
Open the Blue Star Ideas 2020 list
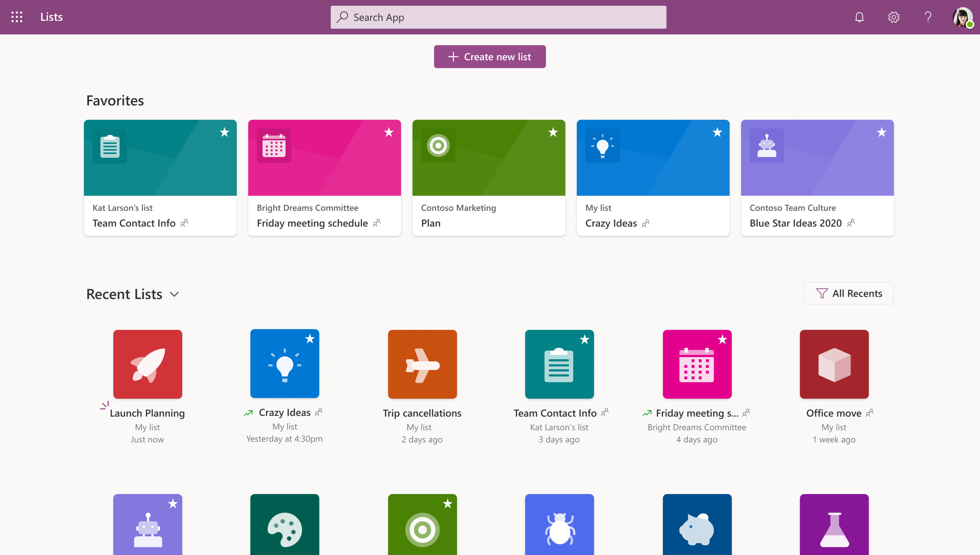[817, 178]
